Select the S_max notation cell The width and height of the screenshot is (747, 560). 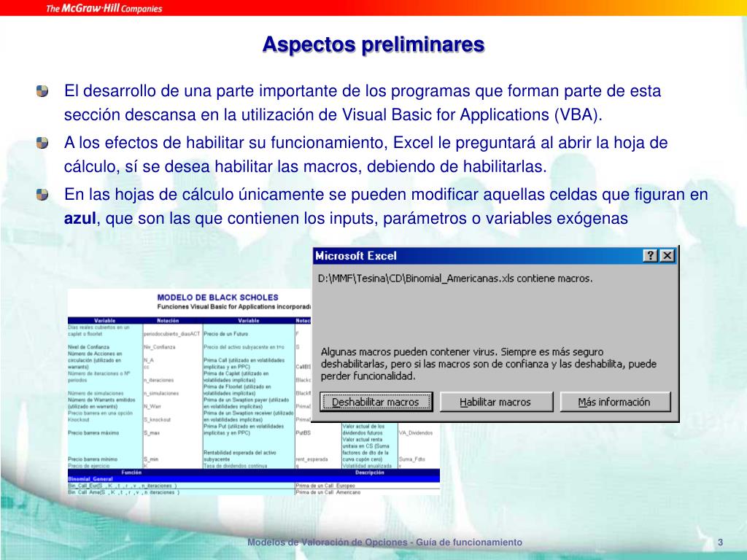(x=152, y=433)
